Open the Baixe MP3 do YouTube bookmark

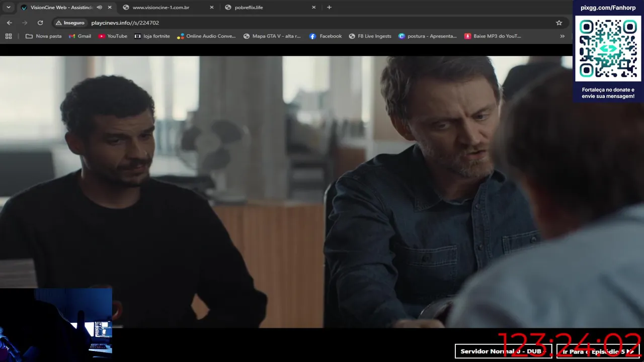pos(493,36)
